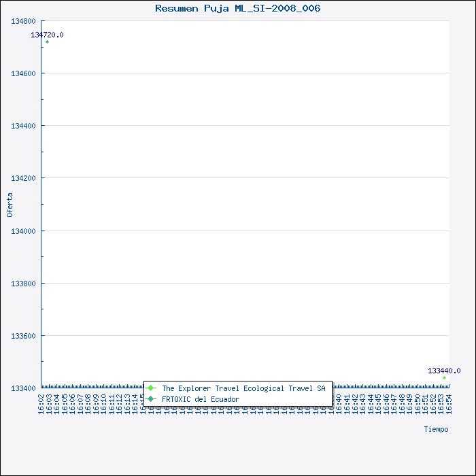Click the 134720.0 data point marker
The height and width of the screenshot is (476, 476).
coord(47,42)
